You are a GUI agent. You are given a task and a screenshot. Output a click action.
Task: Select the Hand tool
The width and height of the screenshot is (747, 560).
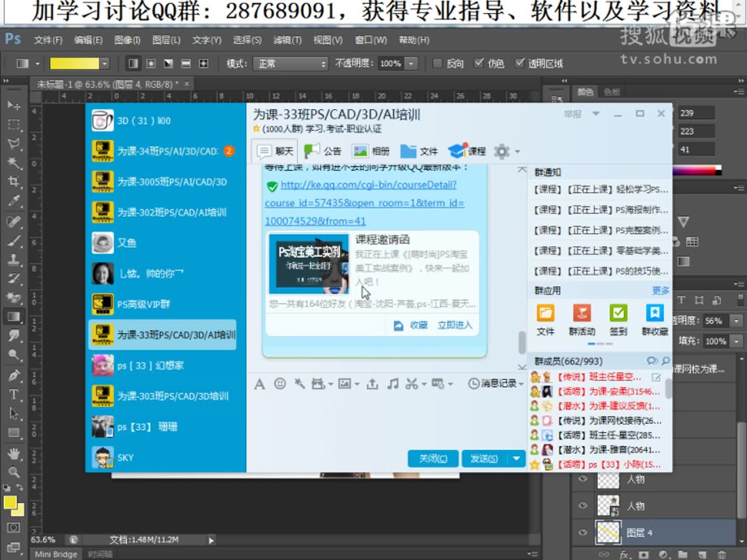click(14, 453)
